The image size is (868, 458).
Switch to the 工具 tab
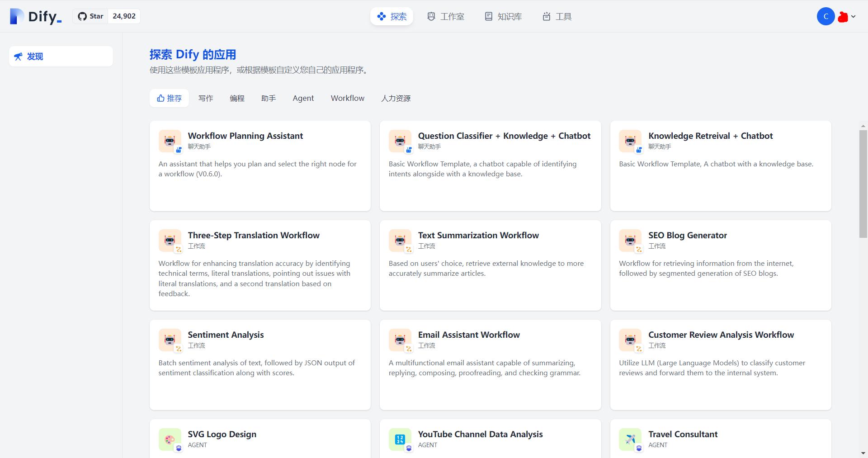click(557, 16)
